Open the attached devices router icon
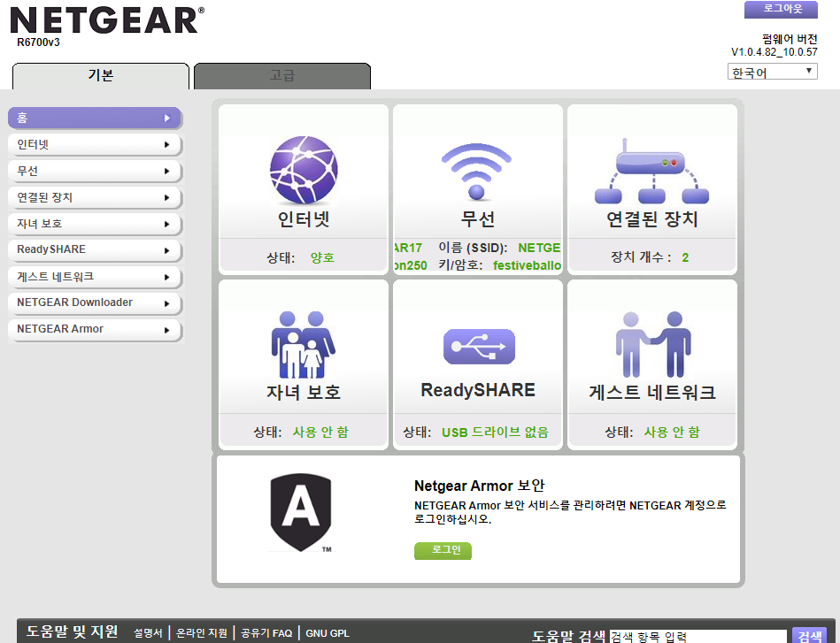This screenshot has height=643, width=840. [x=651, y=172]
